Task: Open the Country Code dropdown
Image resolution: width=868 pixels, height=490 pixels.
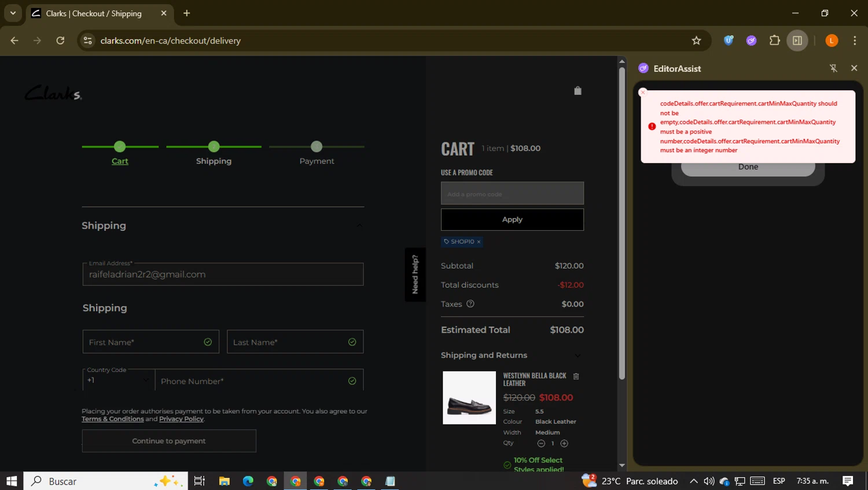Action: click(x=119, y=380)
